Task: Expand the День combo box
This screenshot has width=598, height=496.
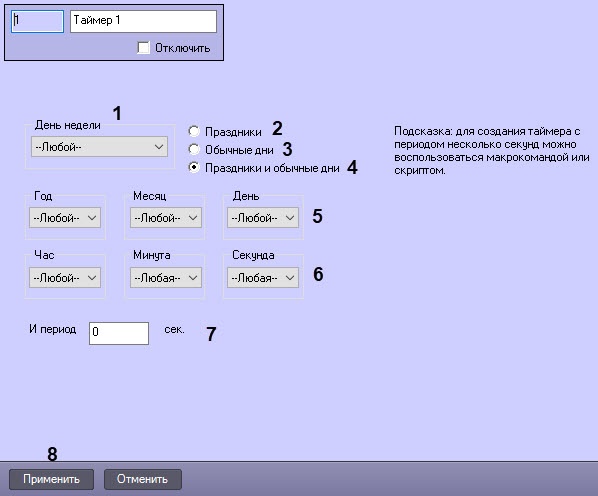Action: [x=263, y=218]
